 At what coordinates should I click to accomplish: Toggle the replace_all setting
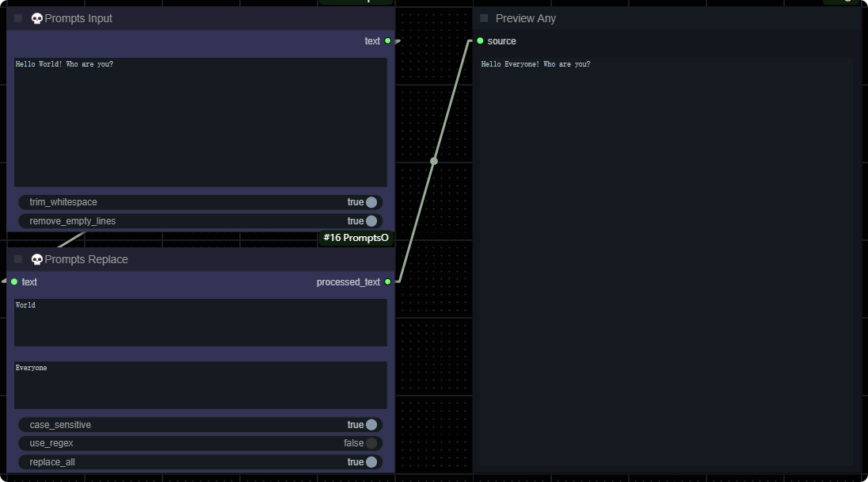pyautogui.click(x=371, y=462)
